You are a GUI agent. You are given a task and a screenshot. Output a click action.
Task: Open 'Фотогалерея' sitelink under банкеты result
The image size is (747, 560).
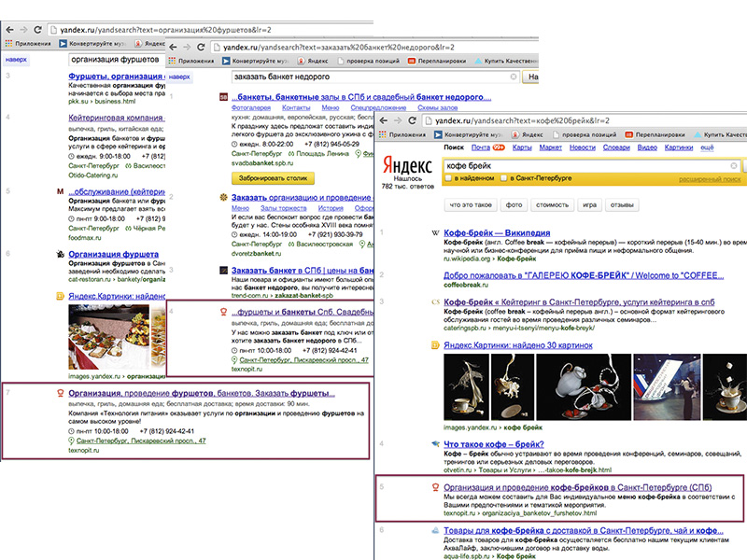point(251,107)
